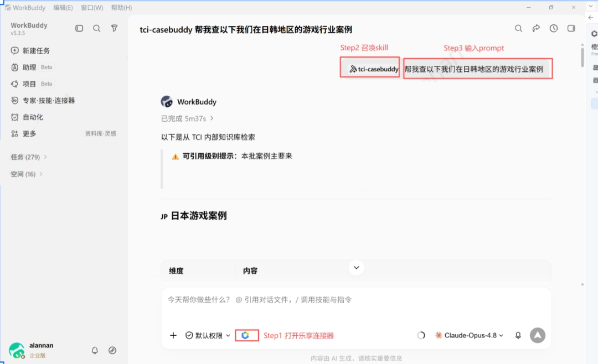Open the 编辑(E) menu

[63, 8]
